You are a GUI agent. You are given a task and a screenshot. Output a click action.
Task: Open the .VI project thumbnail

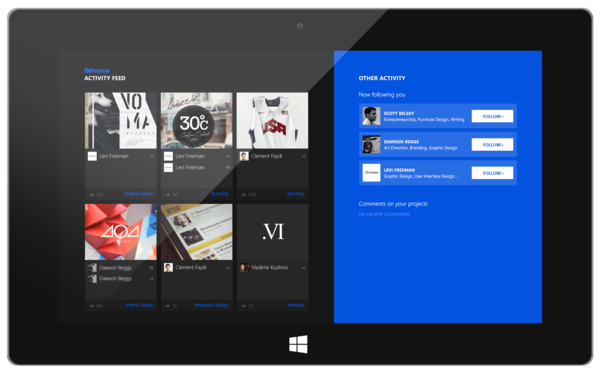coord(272,232)
